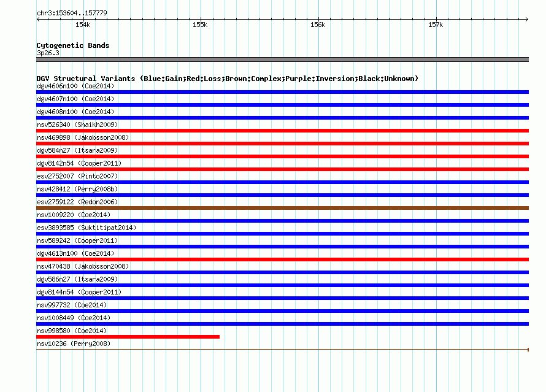This screenshot has height=392, width=546.
Task: Open the nsv589242 (Cooper2011) label
Action: click(77, 240)
